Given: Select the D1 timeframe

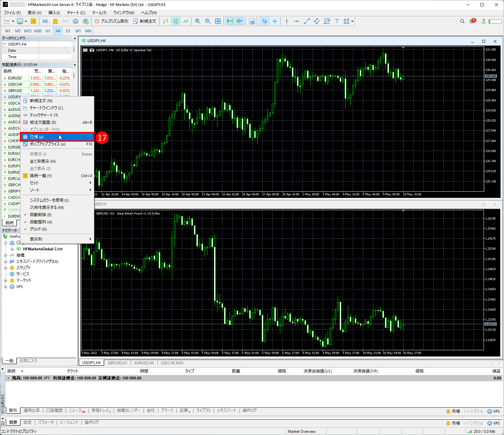Looking at the screenshot, I should (x=68, y=31).
